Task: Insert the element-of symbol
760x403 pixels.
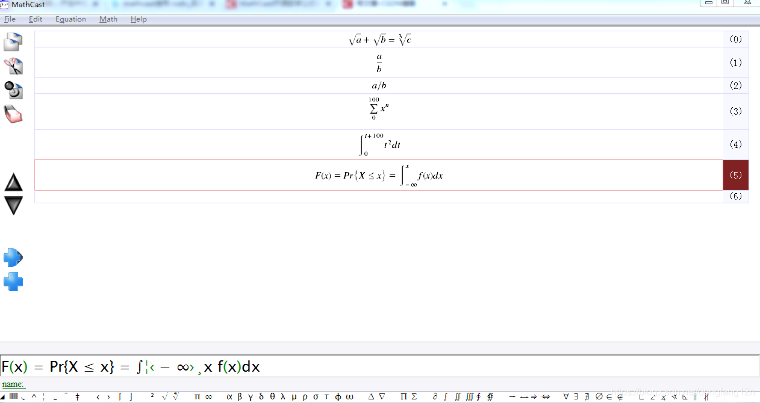Action: tap(609, 397)
